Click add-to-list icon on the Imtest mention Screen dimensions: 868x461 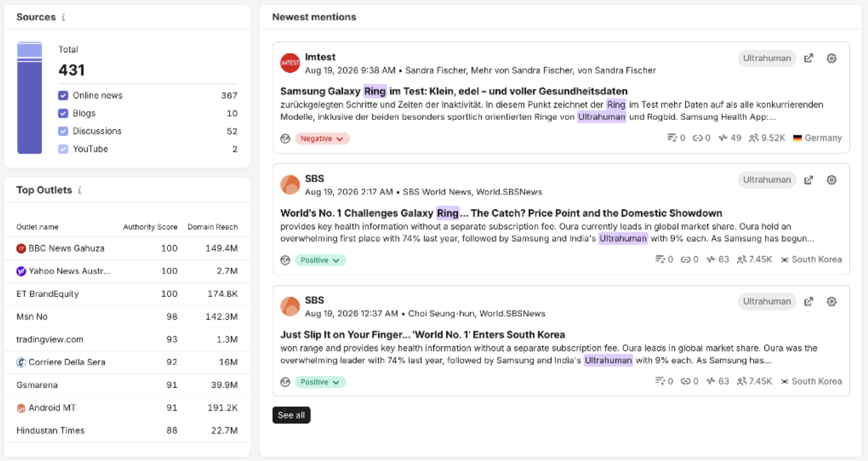pyautogui.click(x=673, y=138)
